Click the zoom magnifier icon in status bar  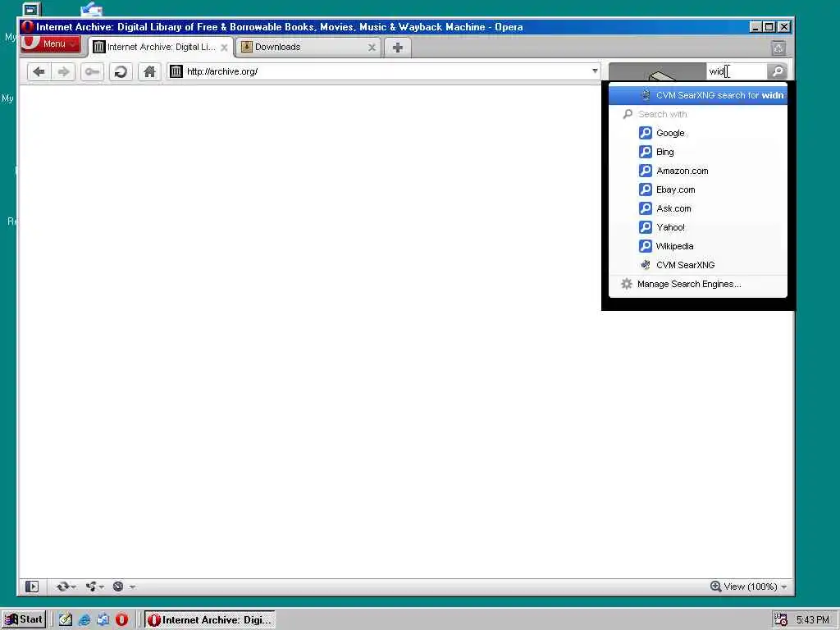tap(715, 586)
